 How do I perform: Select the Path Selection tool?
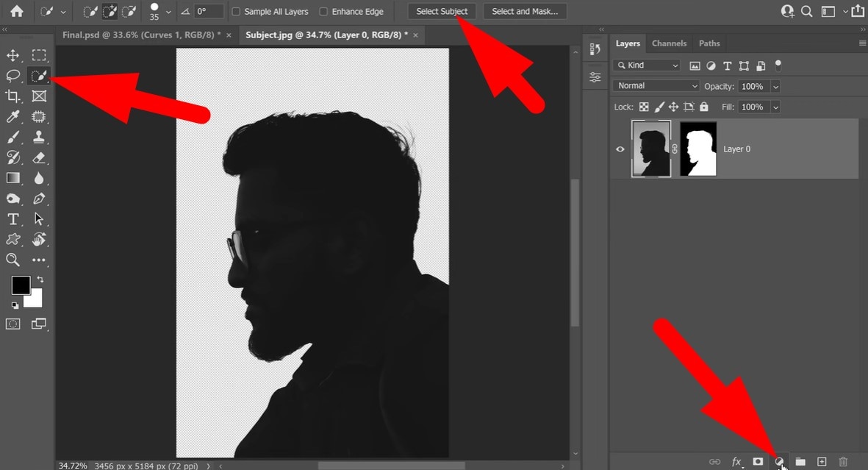(39, 219)
